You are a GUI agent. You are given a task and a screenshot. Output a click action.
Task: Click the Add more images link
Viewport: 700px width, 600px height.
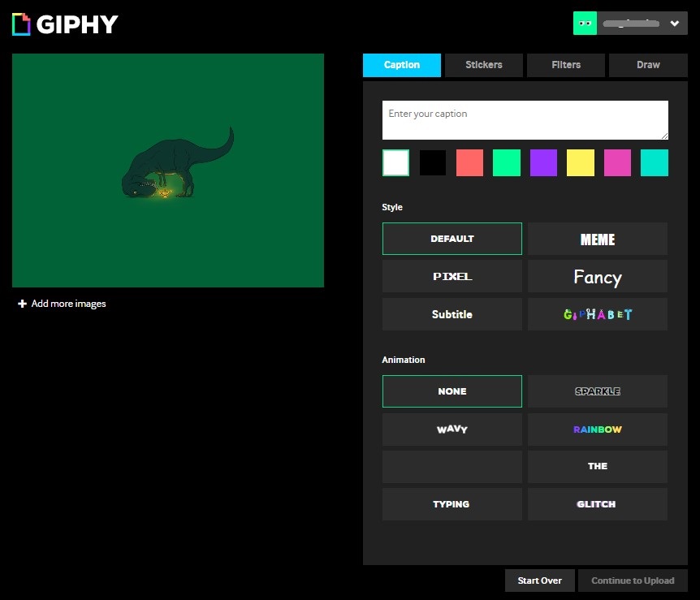click(68, 304)
